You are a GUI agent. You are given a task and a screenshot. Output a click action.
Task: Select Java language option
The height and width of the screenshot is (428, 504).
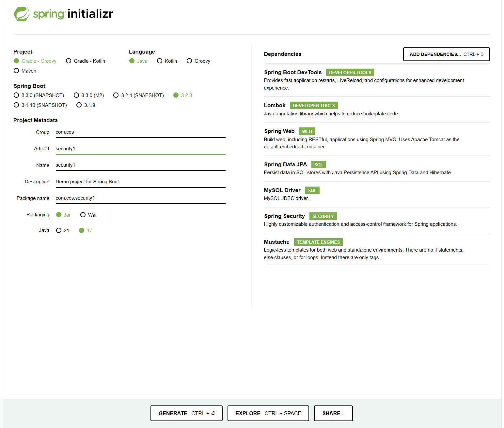[138, 61]
